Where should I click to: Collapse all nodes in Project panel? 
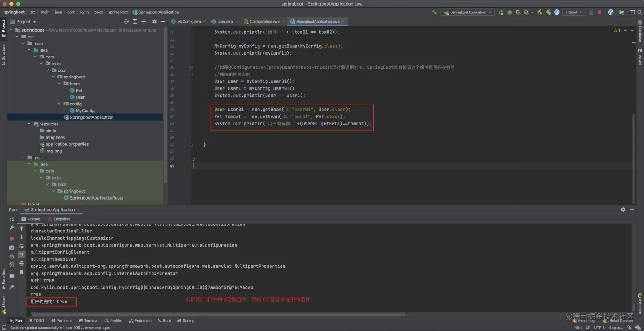(144, 21)
